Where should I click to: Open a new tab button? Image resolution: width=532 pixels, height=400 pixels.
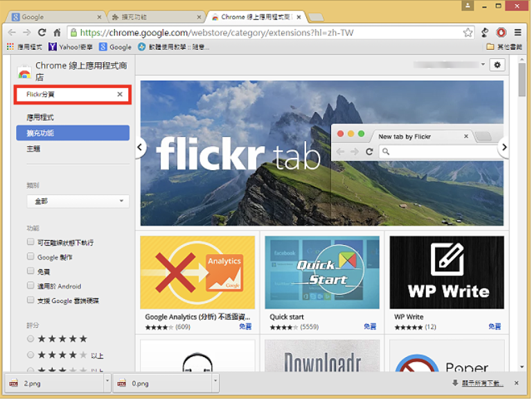316,17
